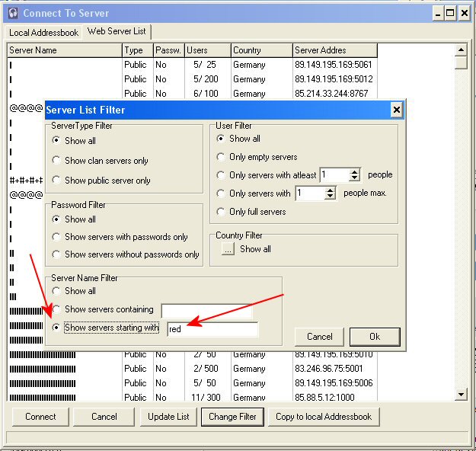Select 'Show public server only' option

57,181
